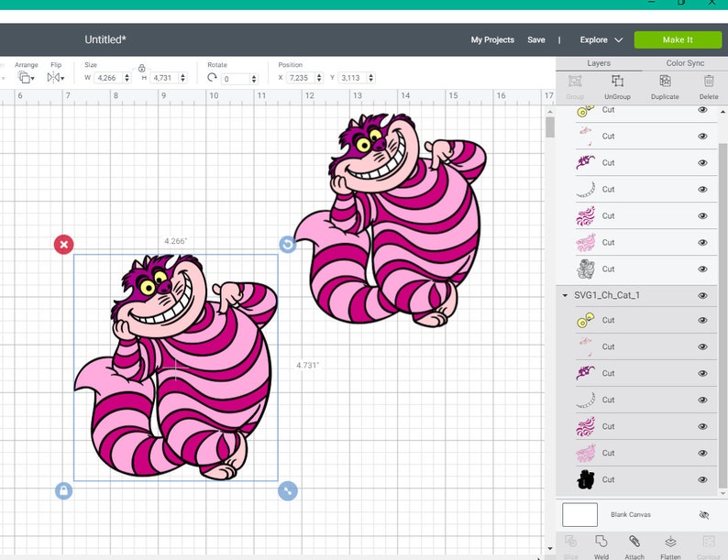Click the Attach paperclip icon

tap(634, 542)
